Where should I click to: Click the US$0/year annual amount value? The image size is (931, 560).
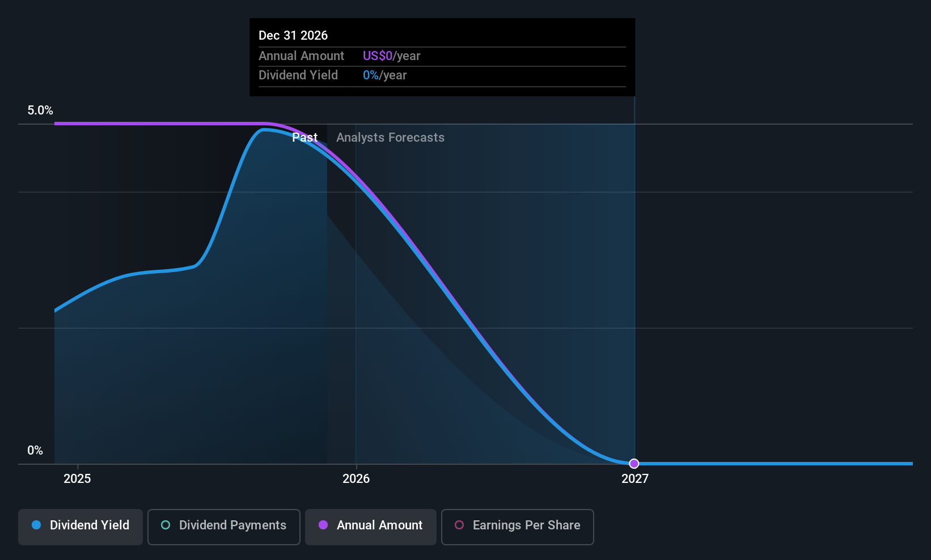coord(391,56)
